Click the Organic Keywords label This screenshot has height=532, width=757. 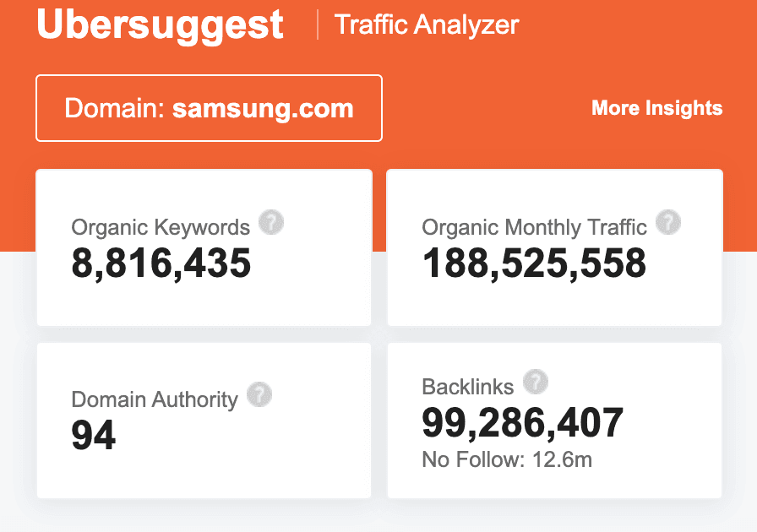[161, 227]
